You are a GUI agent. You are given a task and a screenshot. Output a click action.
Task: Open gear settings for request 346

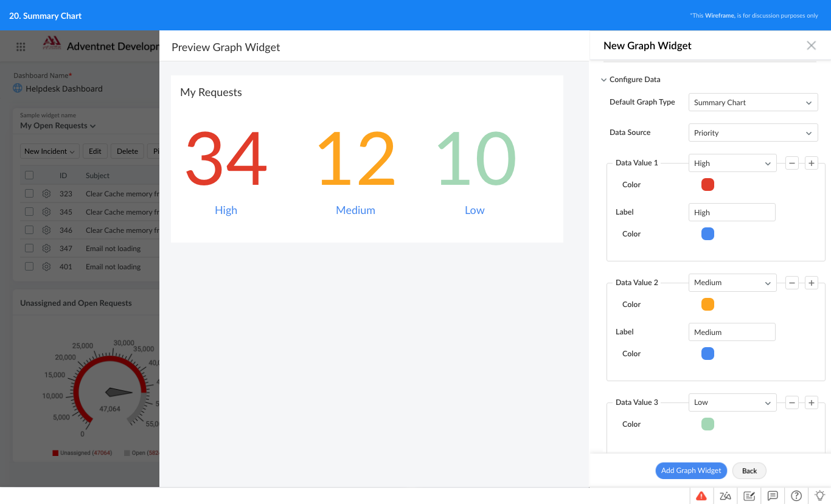tap(46, 230)
